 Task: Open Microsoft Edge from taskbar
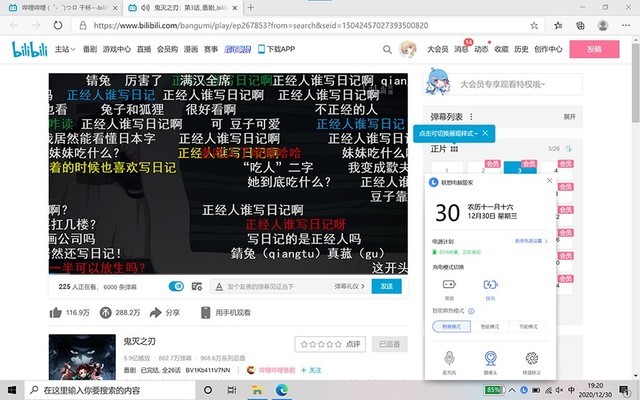[281, 390]
